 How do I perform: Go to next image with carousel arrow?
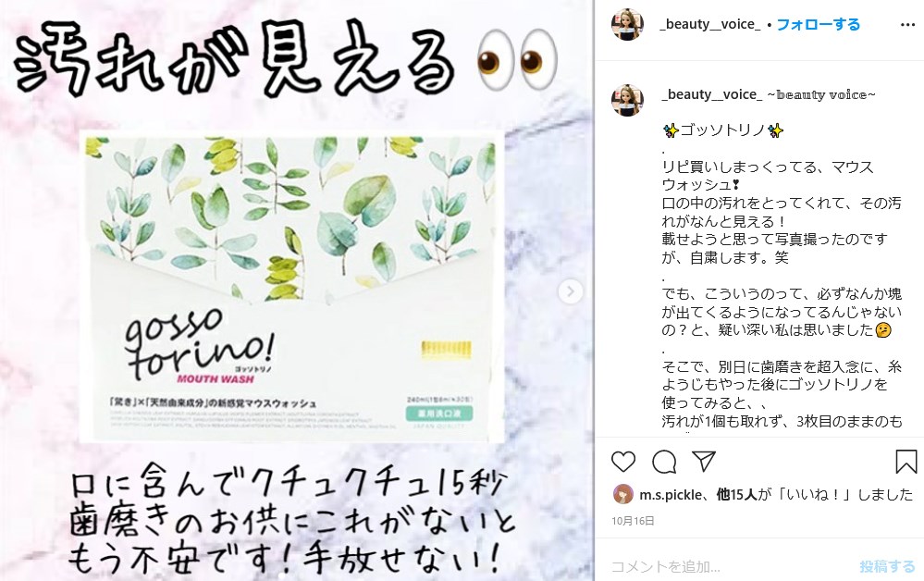coord(571,291)
